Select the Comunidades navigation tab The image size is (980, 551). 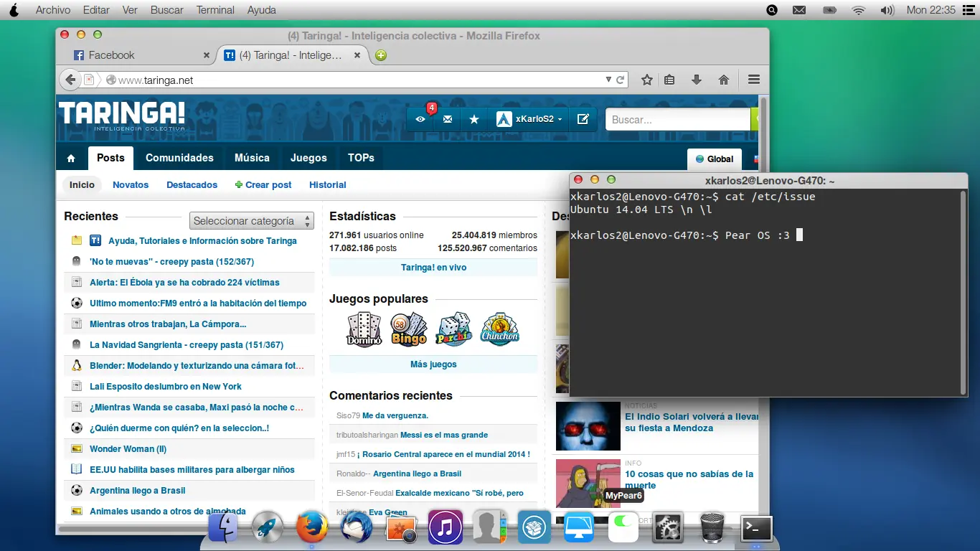pyautogui.click(x=179, y=158)
